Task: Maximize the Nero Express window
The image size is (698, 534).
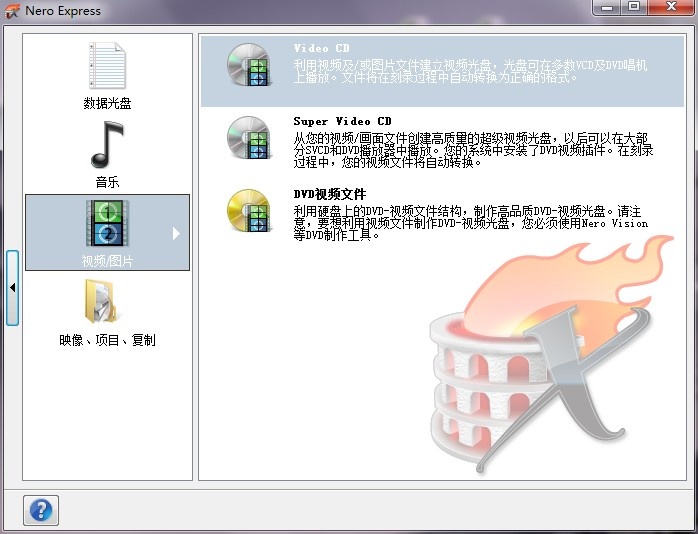Action: click(x=634, y=7)
